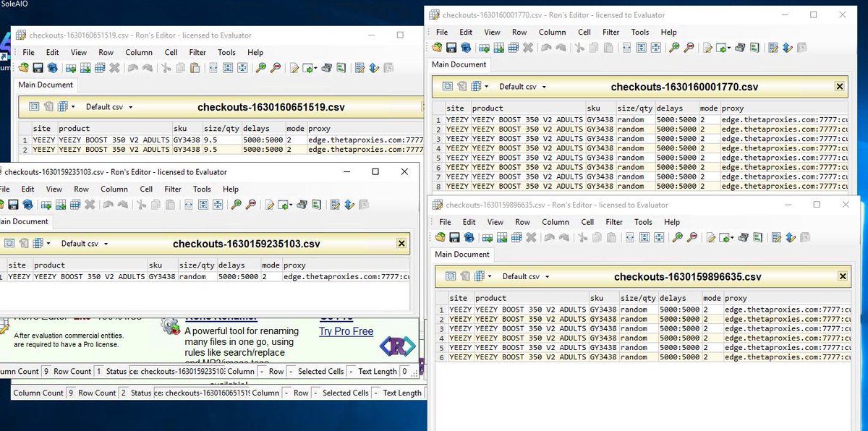The image size is (868, 431).
Task: Expand grid view dropdown in checkouts-1630160651519 header
Action: pyautogui.click(x=73, y=107)
